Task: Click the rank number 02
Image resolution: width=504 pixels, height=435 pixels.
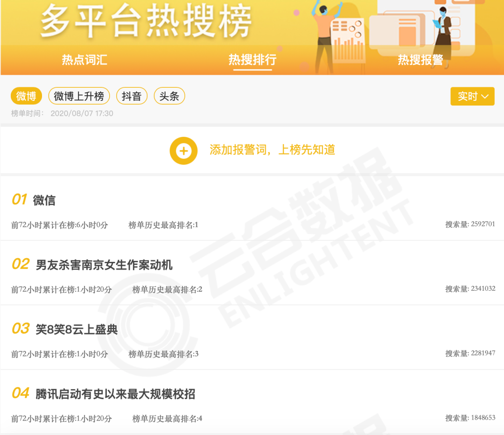Action: (x=21, y=264)
